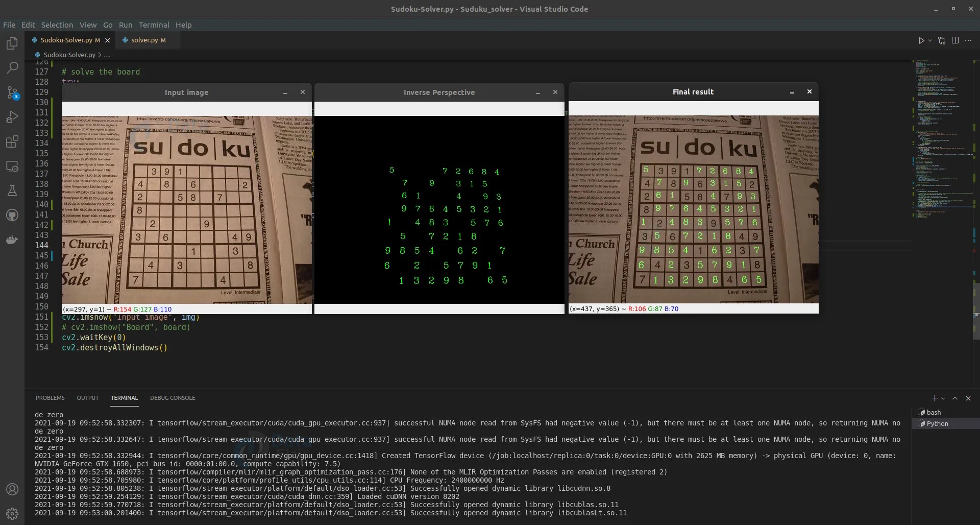This screenshot has width=980, height=525.
Task: Open Source Control view showing 5 changes
Action: (x=12, y=92)
